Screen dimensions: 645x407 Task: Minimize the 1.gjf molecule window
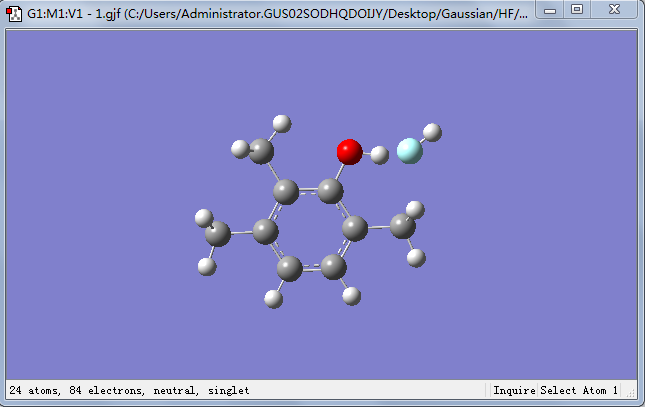[550, 10]
